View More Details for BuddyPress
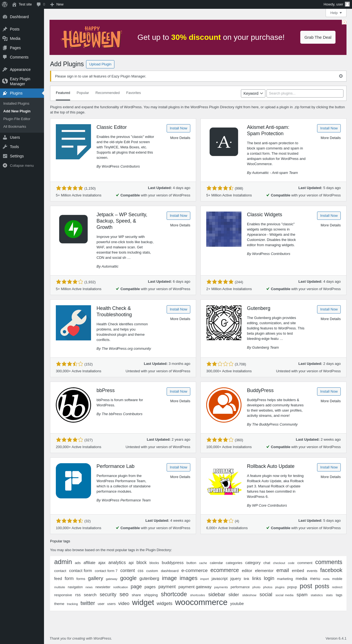352x644 pixels. (331, 401)
